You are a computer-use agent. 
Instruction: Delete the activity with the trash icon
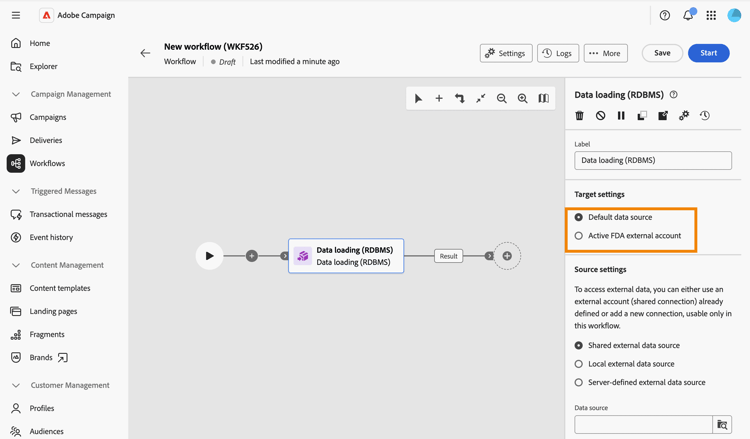579,115
